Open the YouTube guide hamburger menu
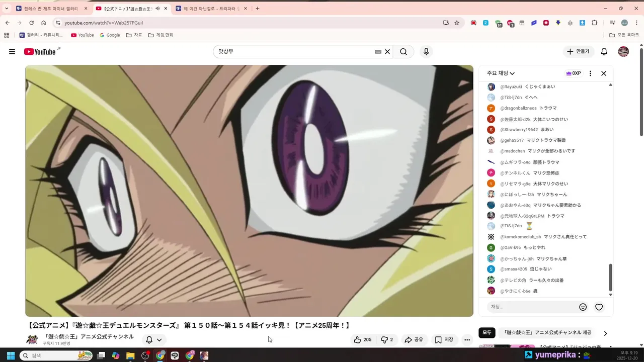 [12, 52]
